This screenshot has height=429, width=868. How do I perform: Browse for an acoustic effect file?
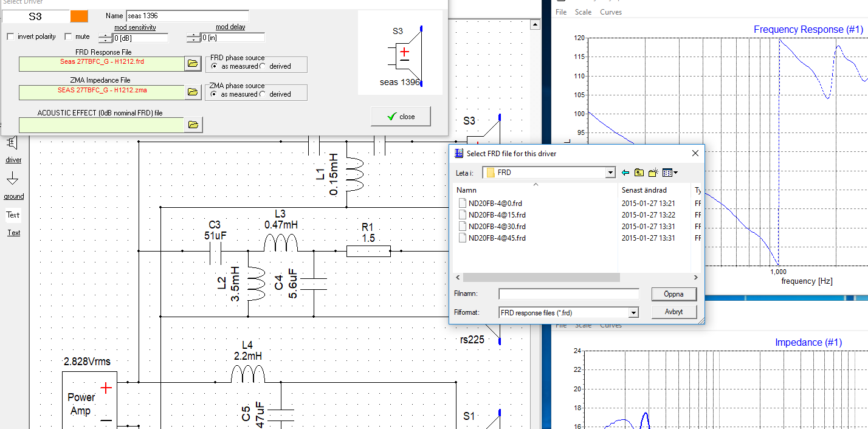tap(193, 125)
